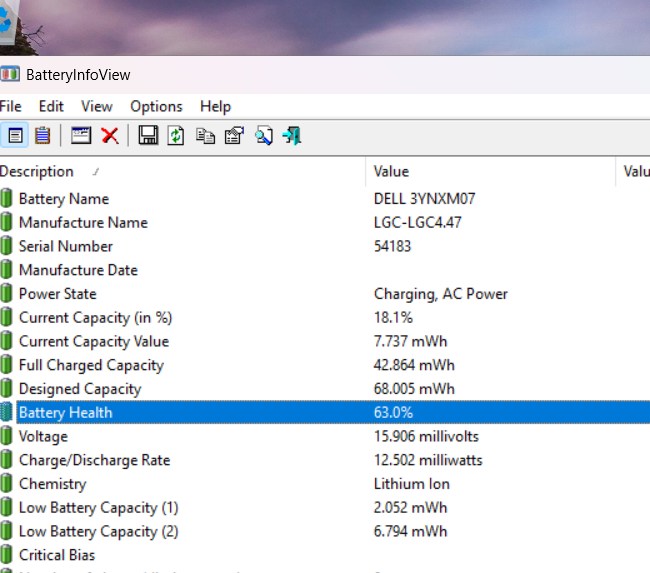Click the first Value column header
This screenshot has height=573, width=650.
[x=490, y=172]
